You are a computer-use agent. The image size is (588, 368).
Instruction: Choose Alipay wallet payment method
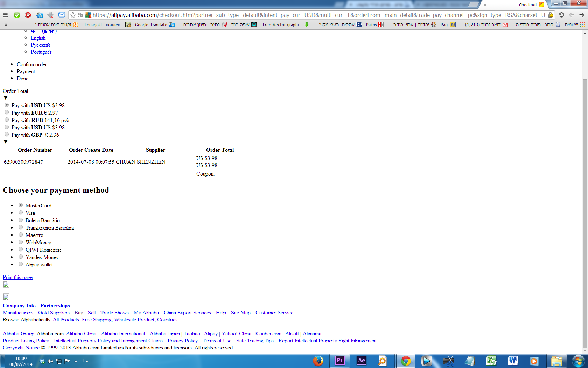(21, 264)
